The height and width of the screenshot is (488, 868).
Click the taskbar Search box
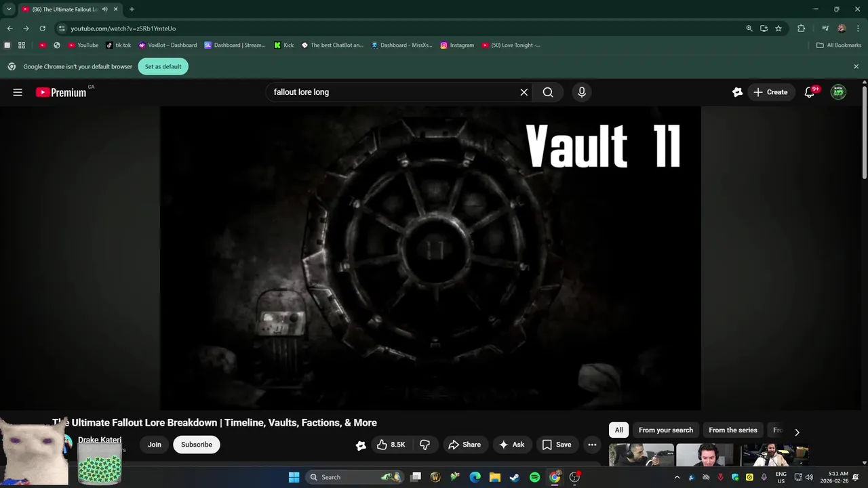coord(354,477)
